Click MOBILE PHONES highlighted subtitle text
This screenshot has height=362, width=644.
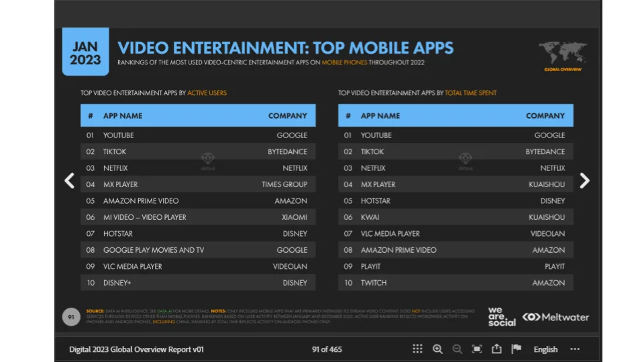click(344, 62)
